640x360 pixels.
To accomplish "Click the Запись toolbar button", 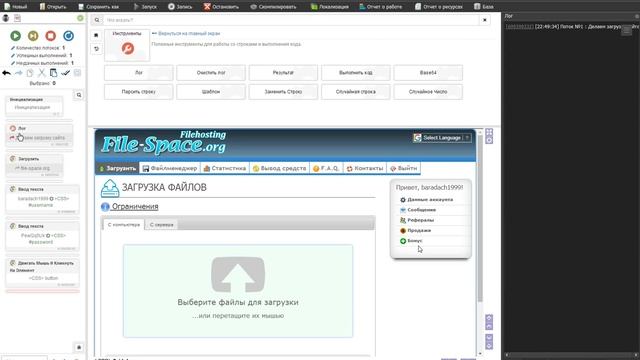I will (180, 7).
